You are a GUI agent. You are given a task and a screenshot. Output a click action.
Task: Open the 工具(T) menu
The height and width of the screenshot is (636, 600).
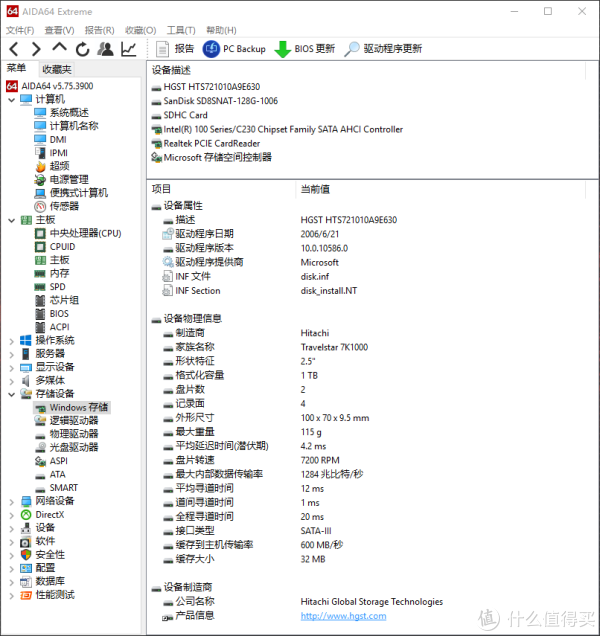tap(181, 31)
